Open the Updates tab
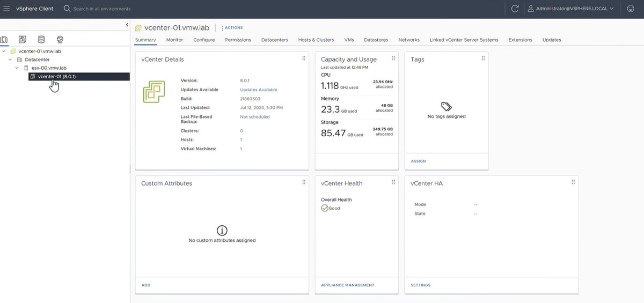 pos(552,40)
